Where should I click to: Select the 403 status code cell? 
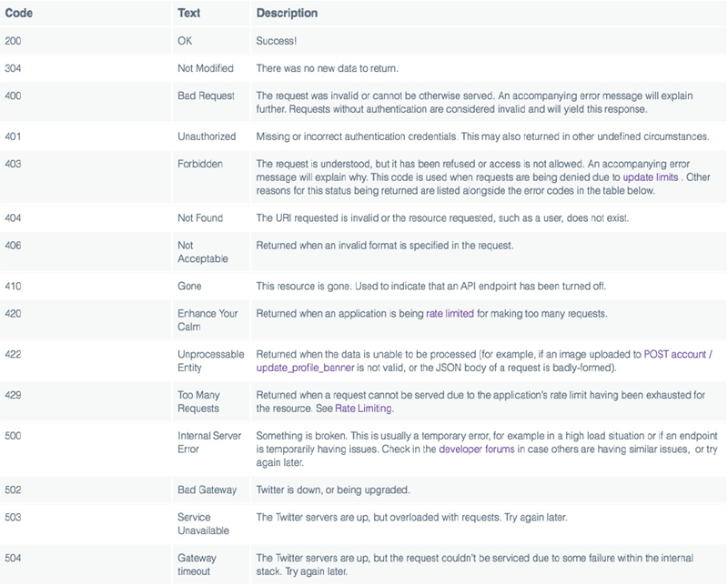(14, 165)
